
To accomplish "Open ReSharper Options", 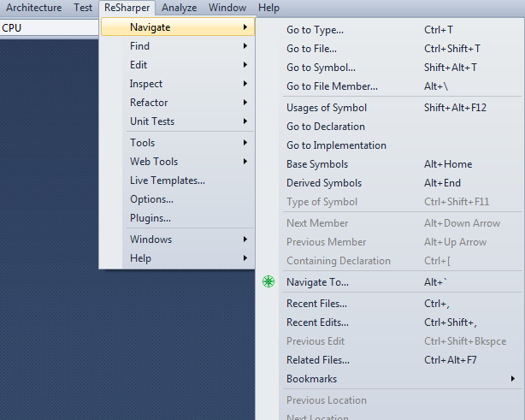I will point(178,199).
